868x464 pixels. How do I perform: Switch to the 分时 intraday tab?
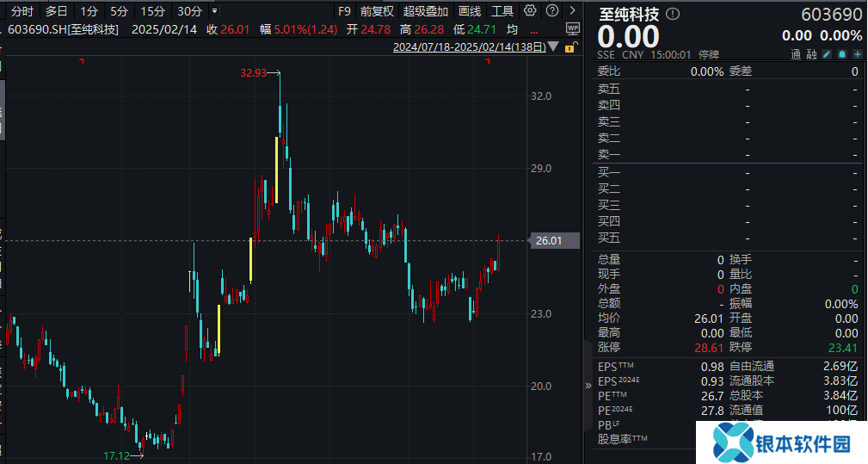coord(23,11)
